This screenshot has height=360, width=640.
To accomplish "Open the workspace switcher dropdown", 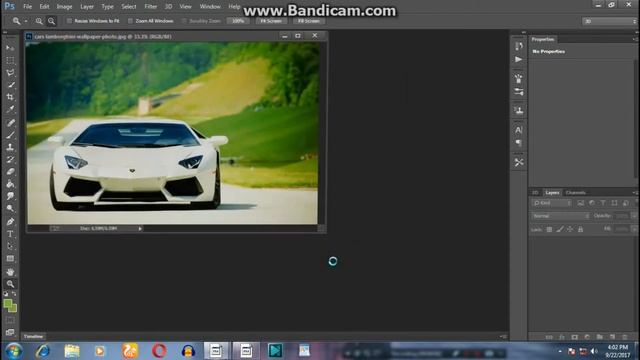I will click(x=609, y=21).
